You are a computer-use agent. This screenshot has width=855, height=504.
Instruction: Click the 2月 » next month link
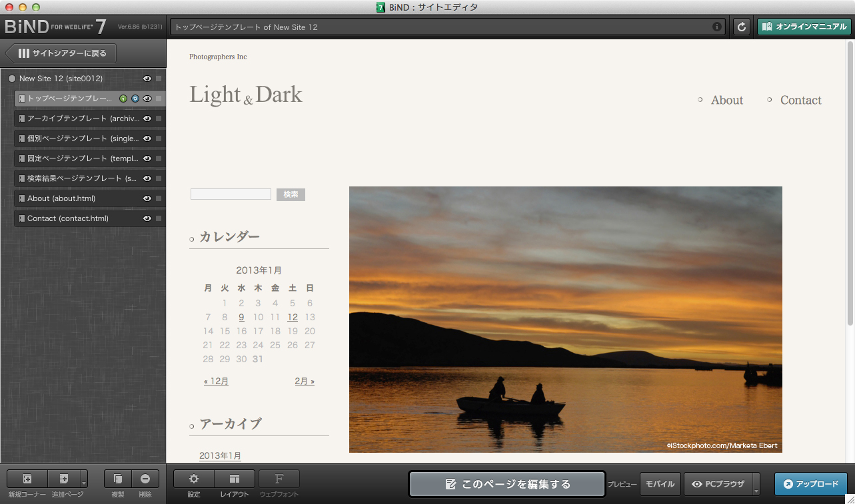(x=305, y=381)
